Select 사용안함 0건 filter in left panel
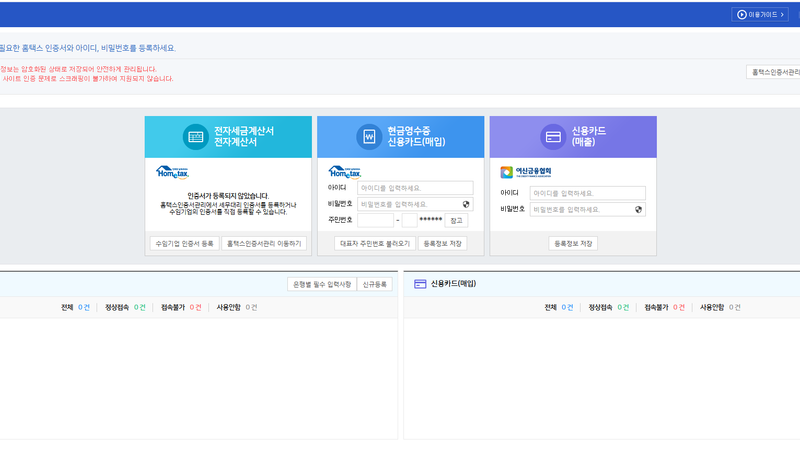800x450 pixels. pos(237,307)
